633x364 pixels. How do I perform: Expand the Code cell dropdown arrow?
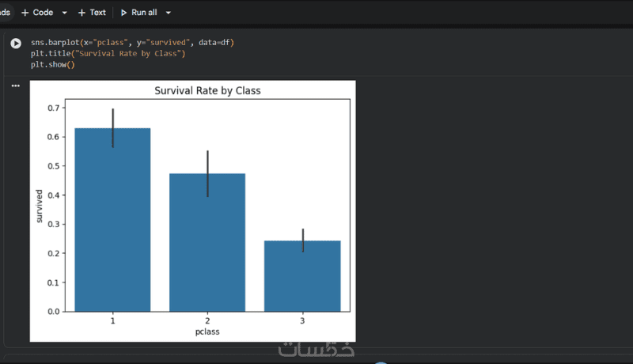pos(64,13)
